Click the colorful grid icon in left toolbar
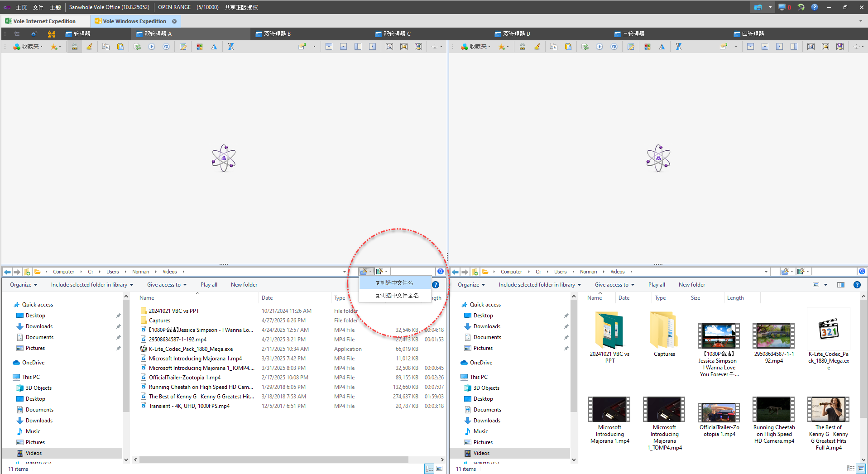This screenshot has height=474, width=868. (200, 47)
